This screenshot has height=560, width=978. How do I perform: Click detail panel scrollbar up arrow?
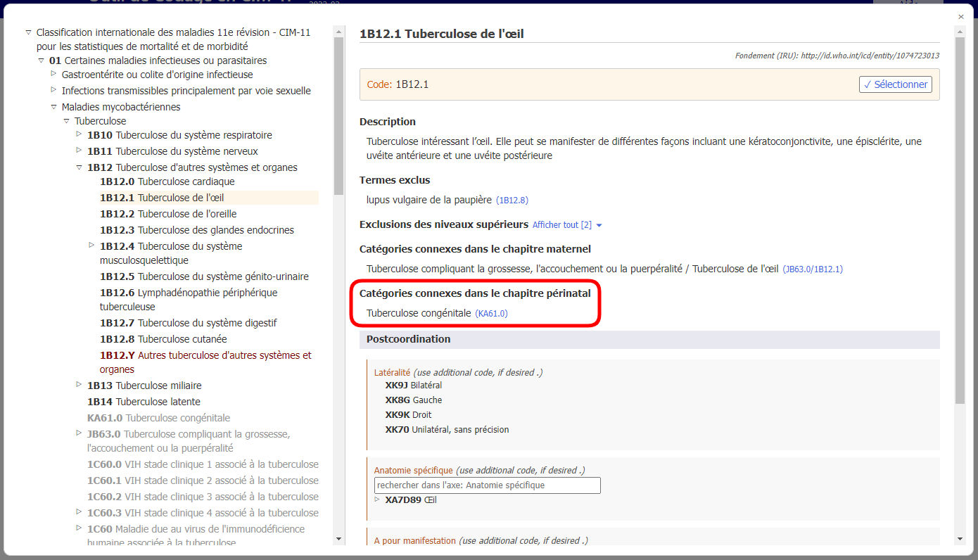[x=959, y=32]
